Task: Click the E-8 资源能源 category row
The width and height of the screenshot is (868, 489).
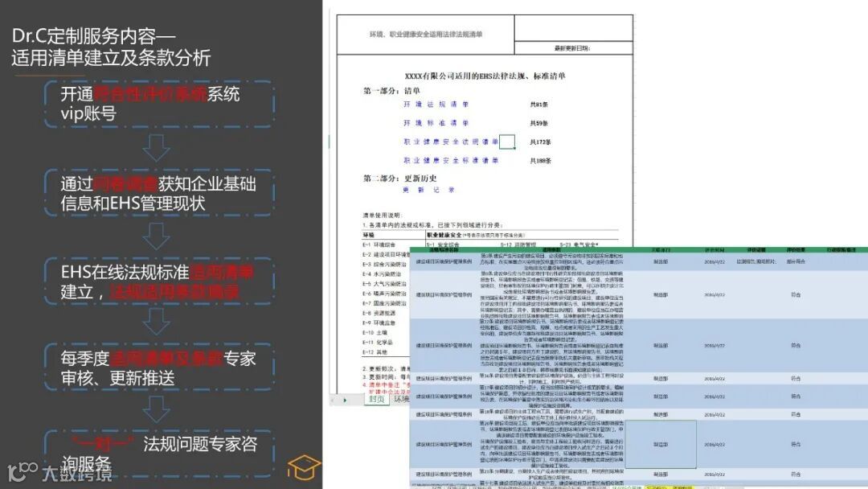Action: click(379, 314)
